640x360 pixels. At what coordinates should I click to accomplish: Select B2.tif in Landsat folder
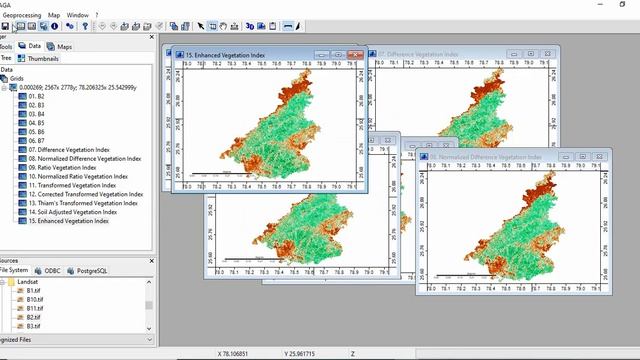(29, 318)
